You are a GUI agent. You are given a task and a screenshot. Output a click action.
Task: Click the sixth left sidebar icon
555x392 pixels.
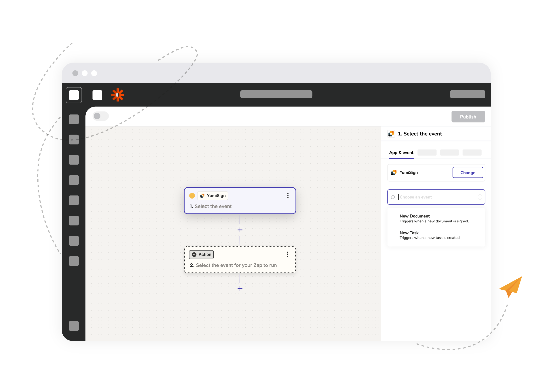click(x=74, y=221)
